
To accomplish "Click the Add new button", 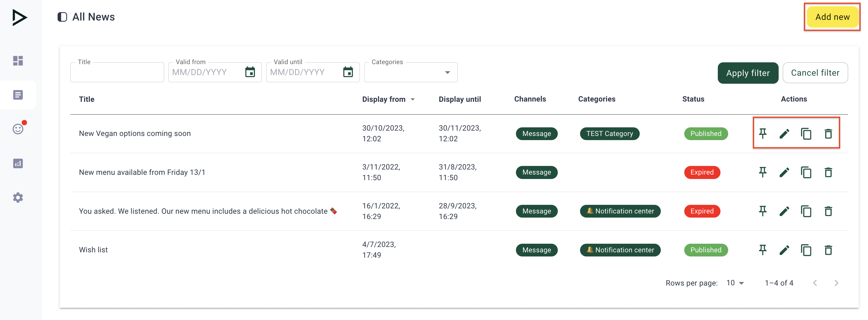I will click(832, 17).
